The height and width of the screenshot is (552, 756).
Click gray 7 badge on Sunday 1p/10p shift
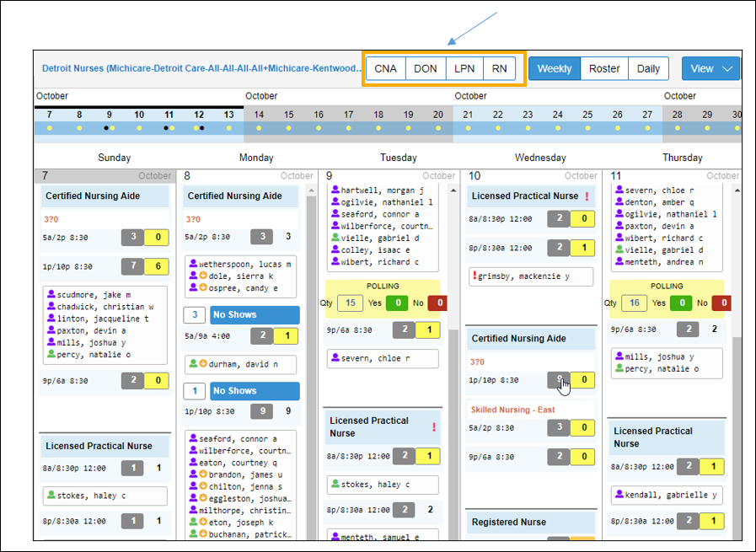tap(132, 266)
